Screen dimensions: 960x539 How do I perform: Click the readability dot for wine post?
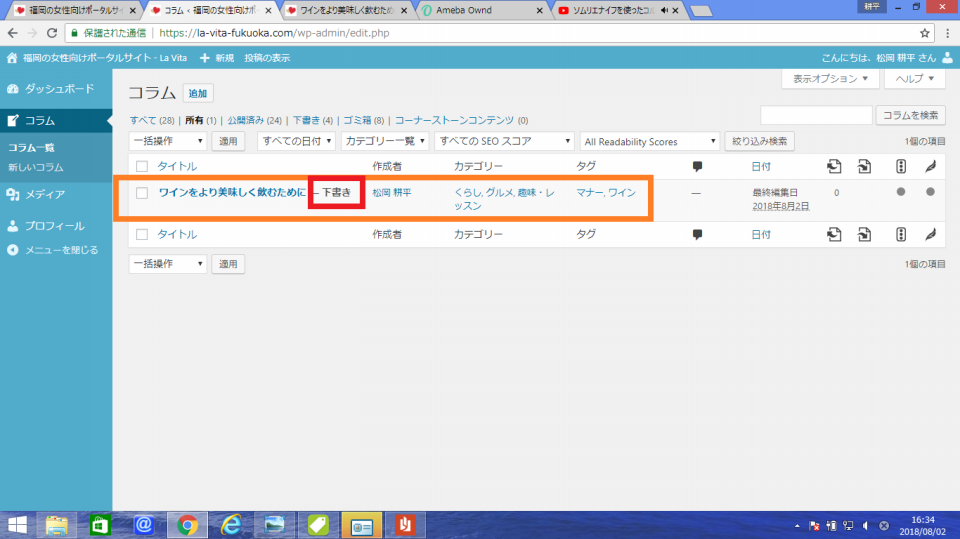coord(930,192)
